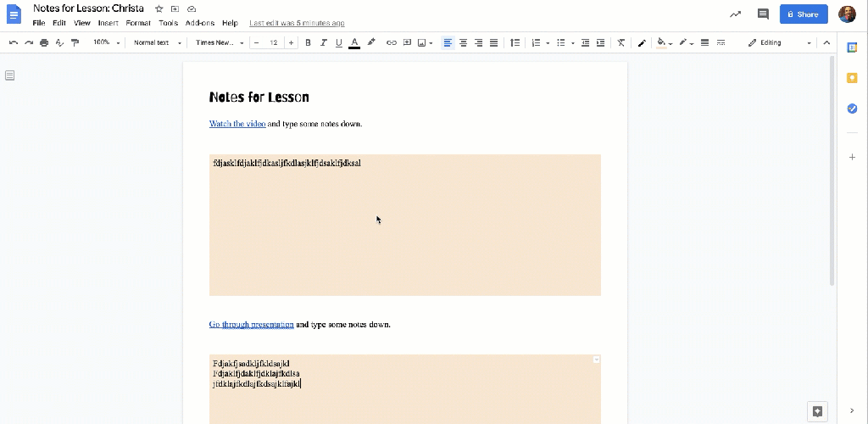
Task: Follow the 'Watch the video' link
Action: click(x=237, y=124)
